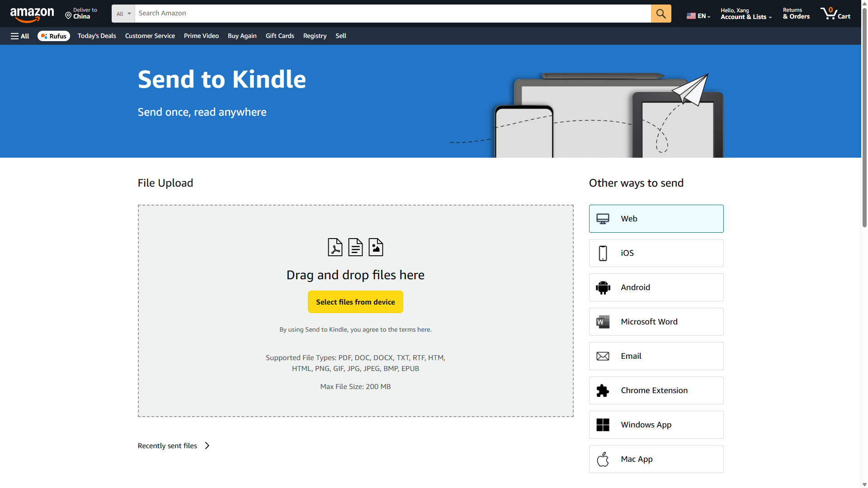Select the Web send option icon

point(603,218)
